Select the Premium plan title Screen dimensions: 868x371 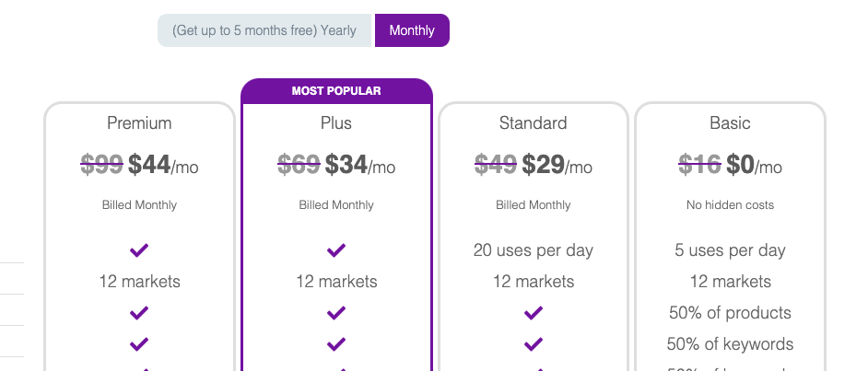[139, 122]
